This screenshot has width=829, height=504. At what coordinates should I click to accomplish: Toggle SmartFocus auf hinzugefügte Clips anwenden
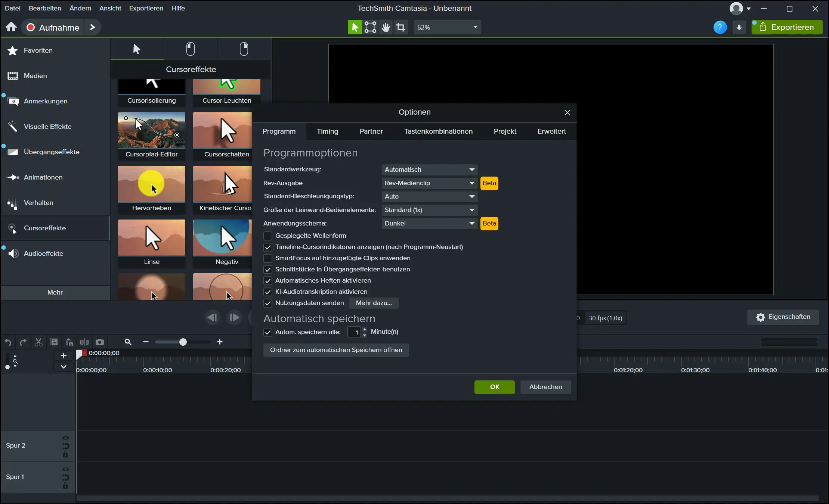268,258
